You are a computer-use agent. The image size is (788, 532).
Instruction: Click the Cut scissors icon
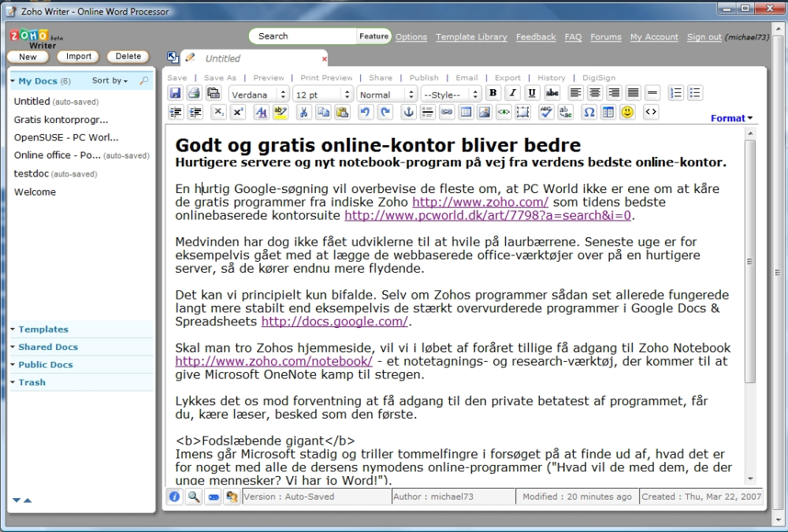pyautogui.click(x=303, y=113)
